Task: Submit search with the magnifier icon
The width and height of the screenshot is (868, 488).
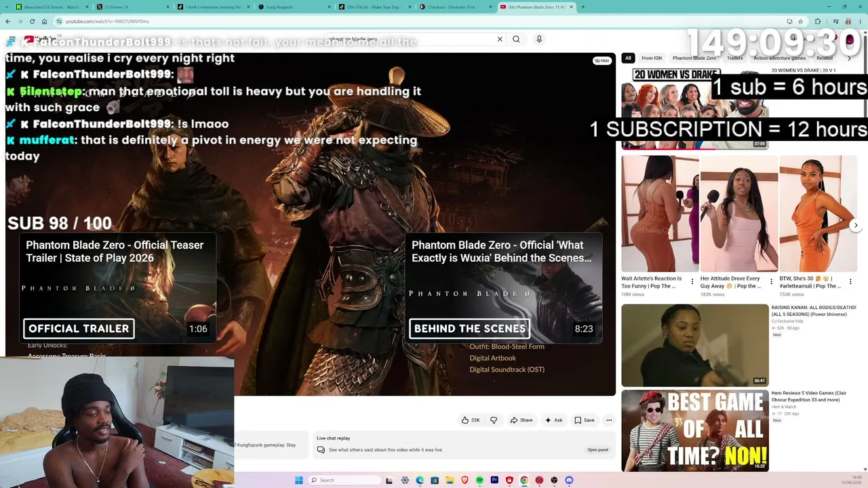Action: tap(516, 39)
